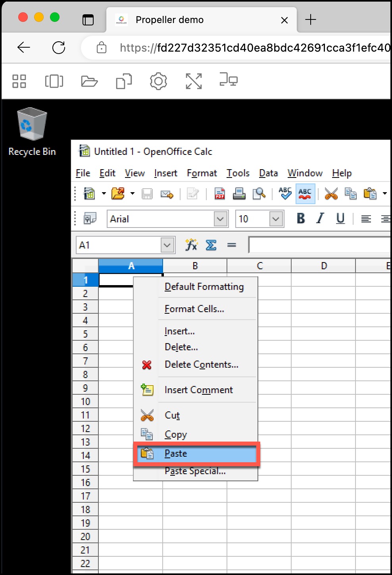This screenshot has height=575, width=392.
Task: Select Delete... in the context menu
Action: 196,347
